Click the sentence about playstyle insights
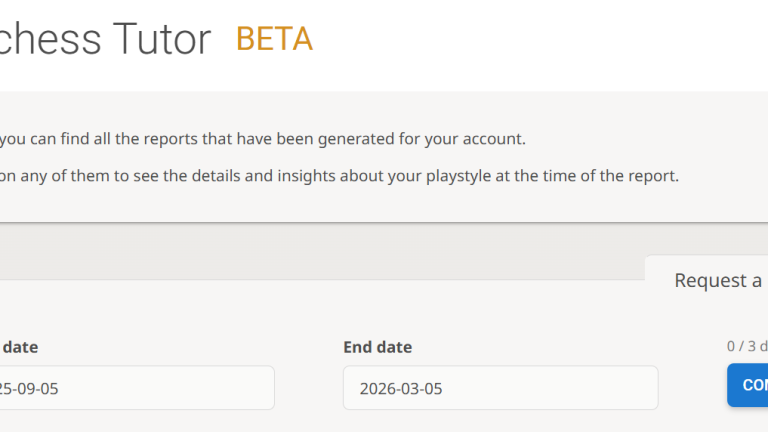 pos(340,176)
